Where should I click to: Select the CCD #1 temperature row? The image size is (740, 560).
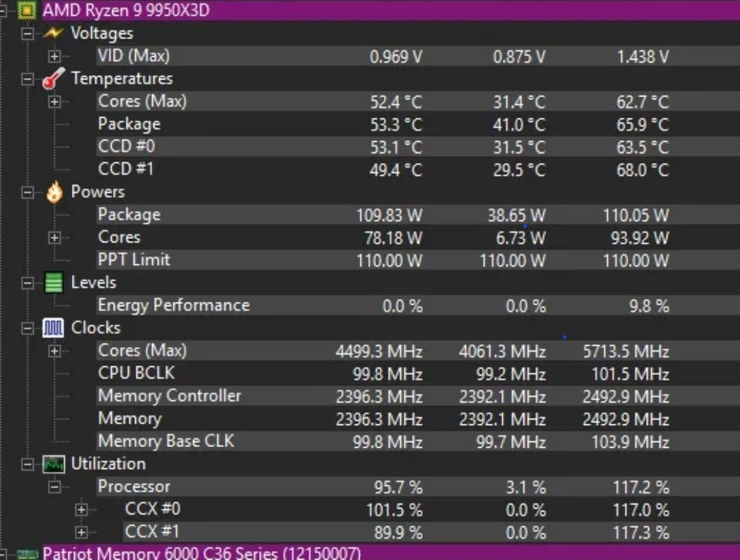pyautogui.click(x=418, y=169)
